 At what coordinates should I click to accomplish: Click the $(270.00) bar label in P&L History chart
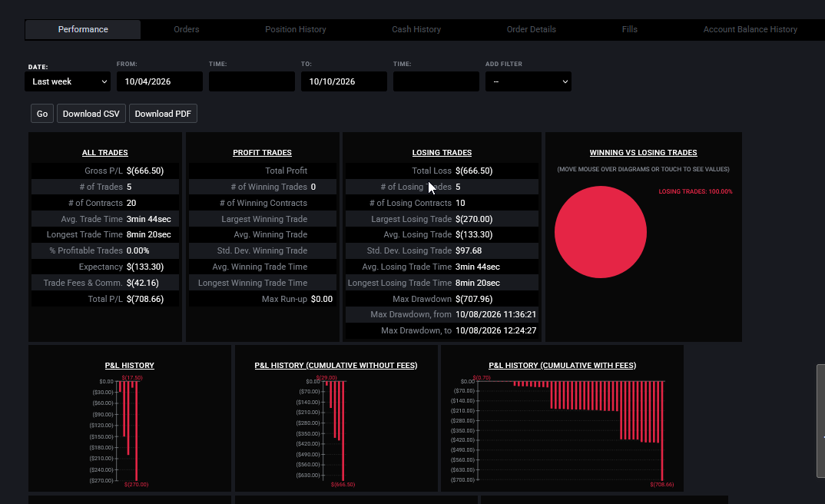coord(136,485)
